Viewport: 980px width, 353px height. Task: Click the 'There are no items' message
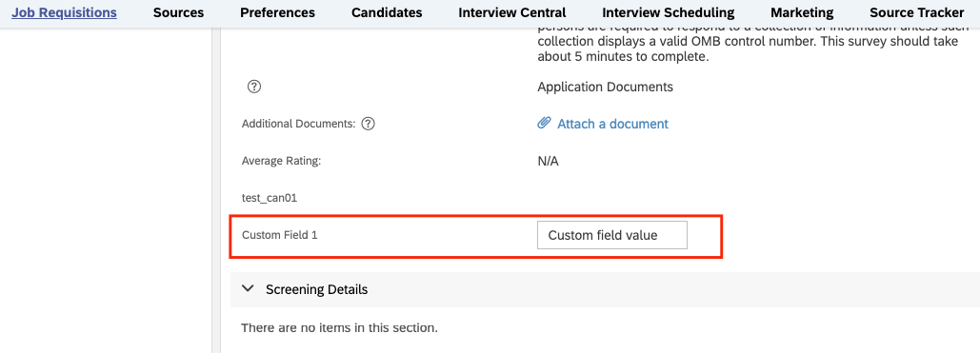[339, 327]
